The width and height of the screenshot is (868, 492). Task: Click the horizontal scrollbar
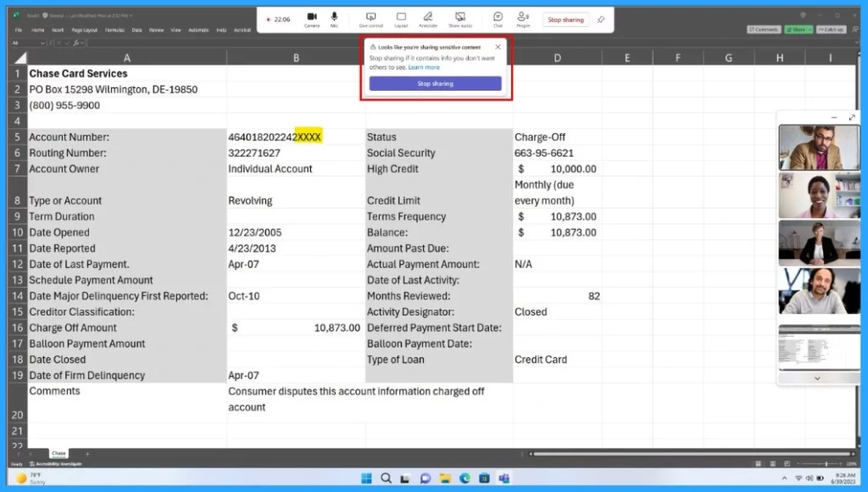692,454
